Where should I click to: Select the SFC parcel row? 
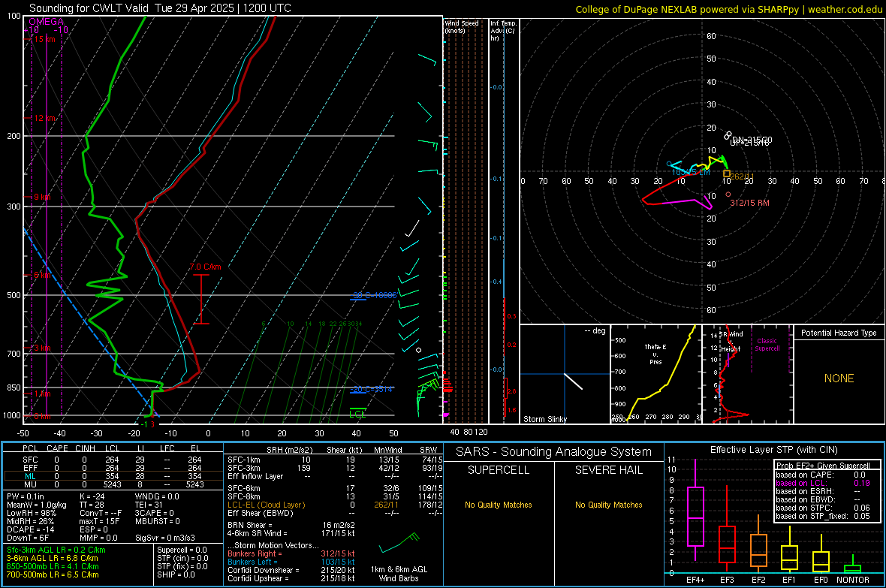[x=113, y=460]
